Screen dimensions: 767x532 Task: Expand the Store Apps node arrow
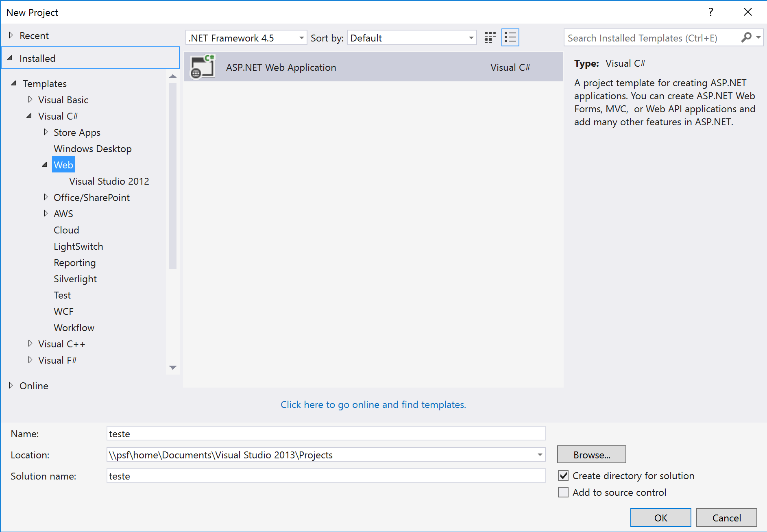click(45, 132)
